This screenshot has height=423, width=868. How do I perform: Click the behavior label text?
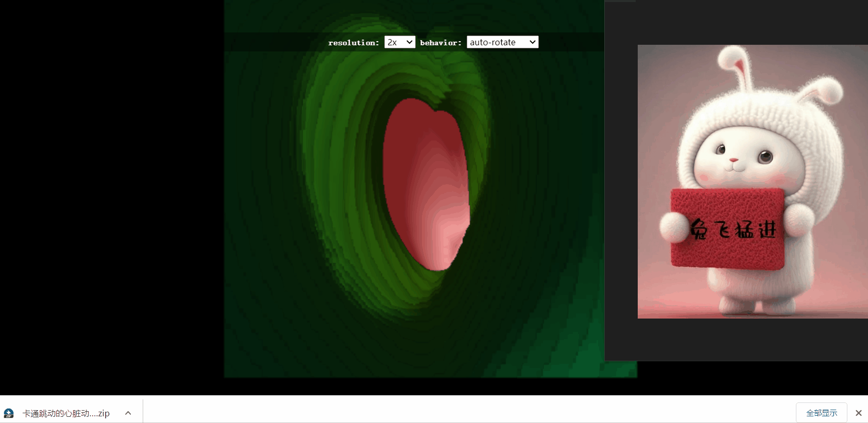point(441,43)
